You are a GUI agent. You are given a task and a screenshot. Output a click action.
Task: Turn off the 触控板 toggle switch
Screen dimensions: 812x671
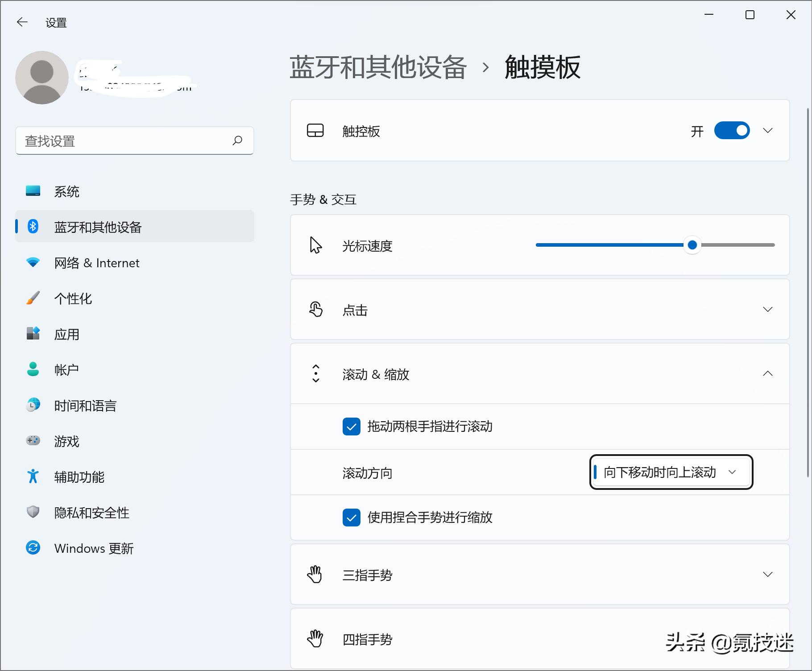tap(732, 130)
